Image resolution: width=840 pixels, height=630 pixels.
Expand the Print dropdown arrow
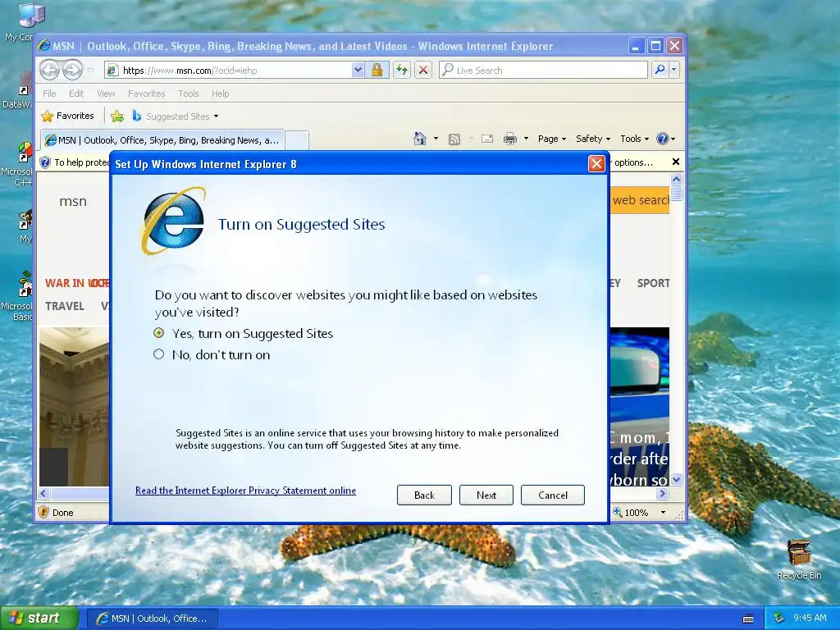[x=526, y=139]
